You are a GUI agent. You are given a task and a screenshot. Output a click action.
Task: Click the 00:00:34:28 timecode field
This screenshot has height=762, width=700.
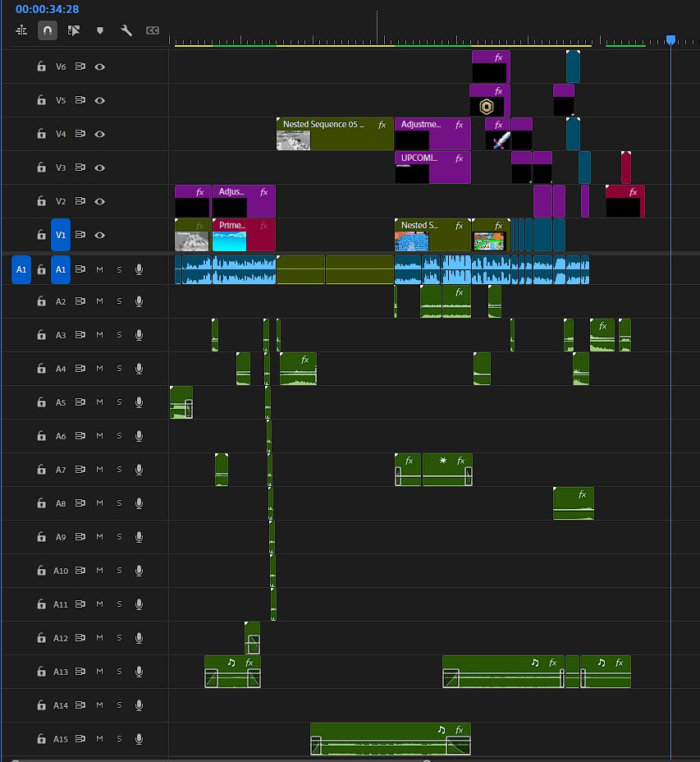pos(47,9)
